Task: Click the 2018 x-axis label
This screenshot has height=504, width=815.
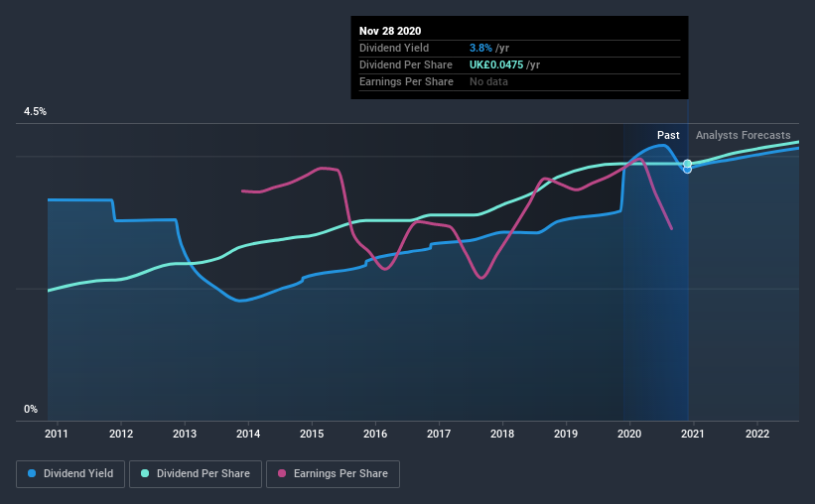Action: click(502, 434)
